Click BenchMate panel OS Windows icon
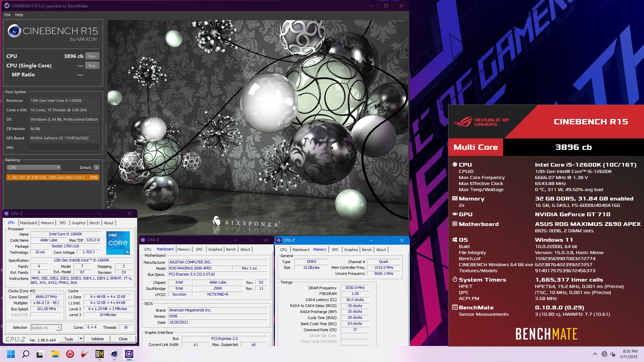Viewport: 644px width, 362px height. [x=455, y=240]
